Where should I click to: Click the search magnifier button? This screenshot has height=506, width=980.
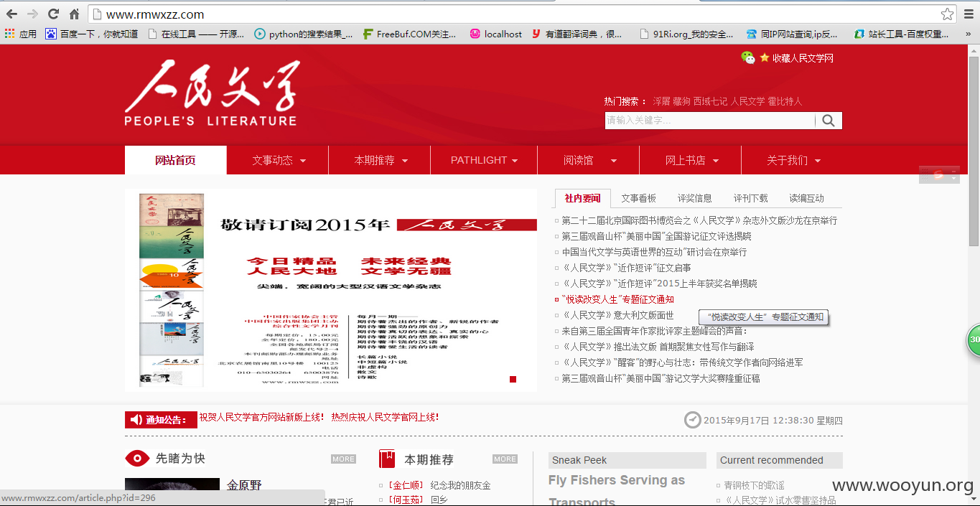click(x=829, y=121)
